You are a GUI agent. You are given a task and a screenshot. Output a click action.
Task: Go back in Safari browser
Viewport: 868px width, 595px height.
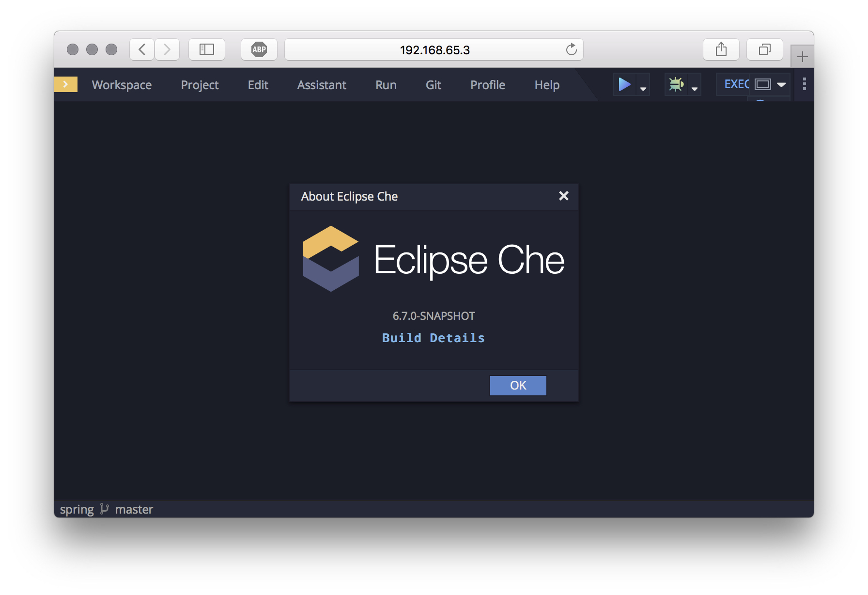tap(142, 49)
